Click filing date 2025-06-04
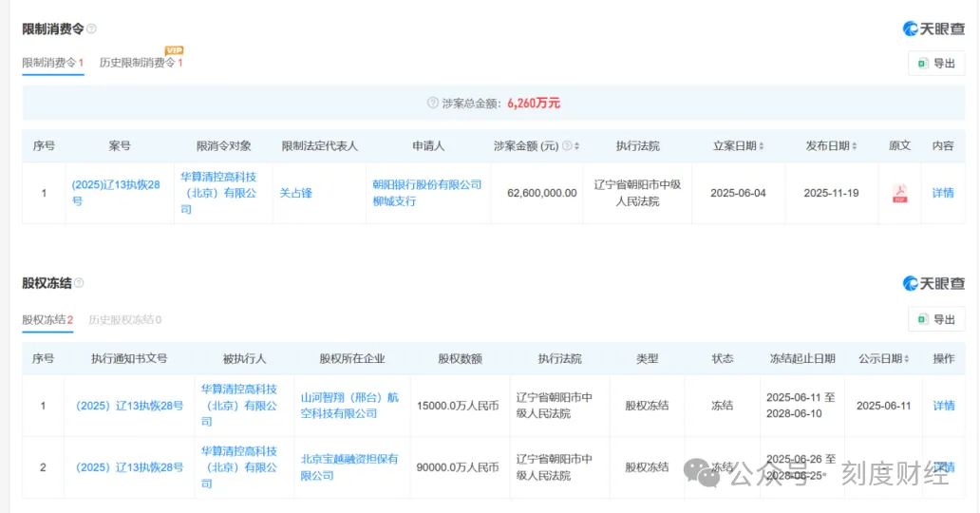 [738, 193]
